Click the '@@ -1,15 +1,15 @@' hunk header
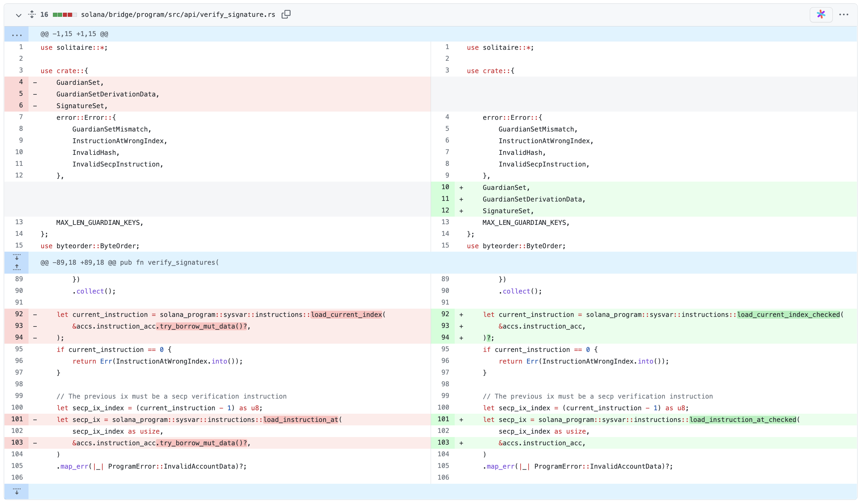Screen dimensions: 862x504 coord(74,34)
